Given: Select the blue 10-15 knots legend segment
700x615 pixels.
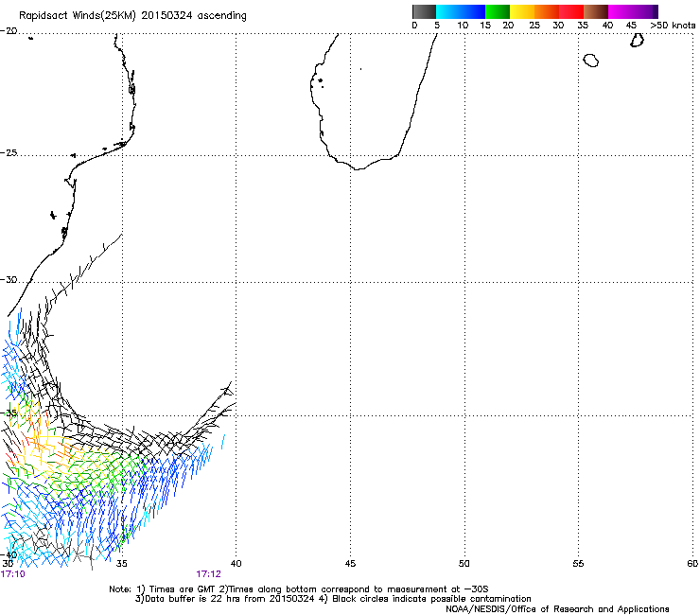Looking at the screenshot, I should click(473, 11).
